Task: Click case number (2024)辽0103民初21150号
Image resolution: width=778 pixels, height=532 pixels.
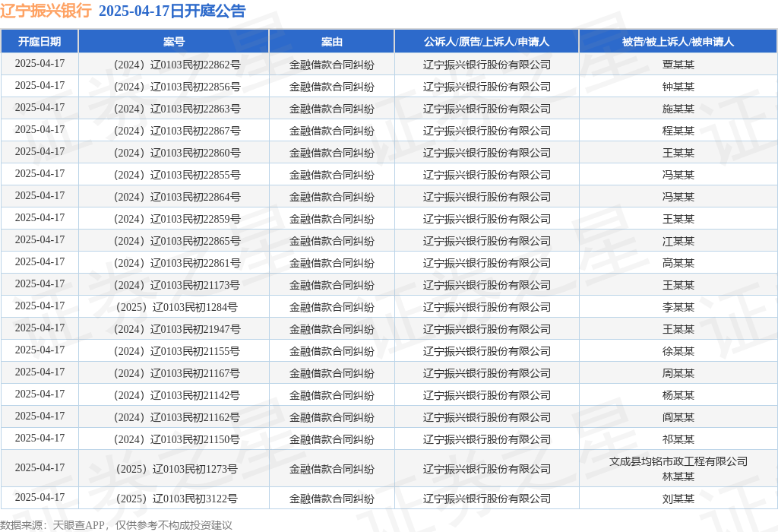Action: [x=176, y=439]
